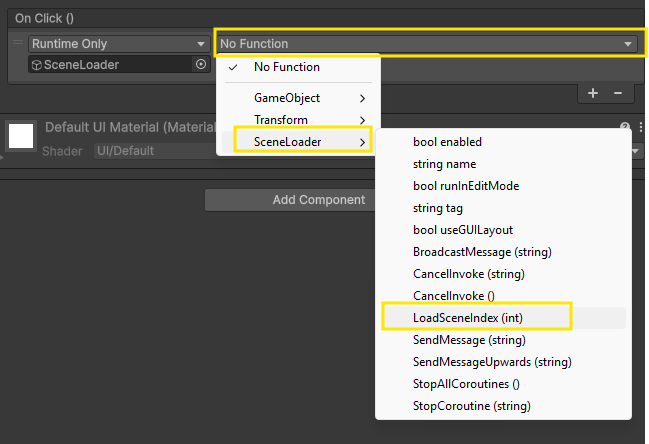Open material help reference icon
The width and height of the screenshot is (649, 444).
(x=625, y=127)
